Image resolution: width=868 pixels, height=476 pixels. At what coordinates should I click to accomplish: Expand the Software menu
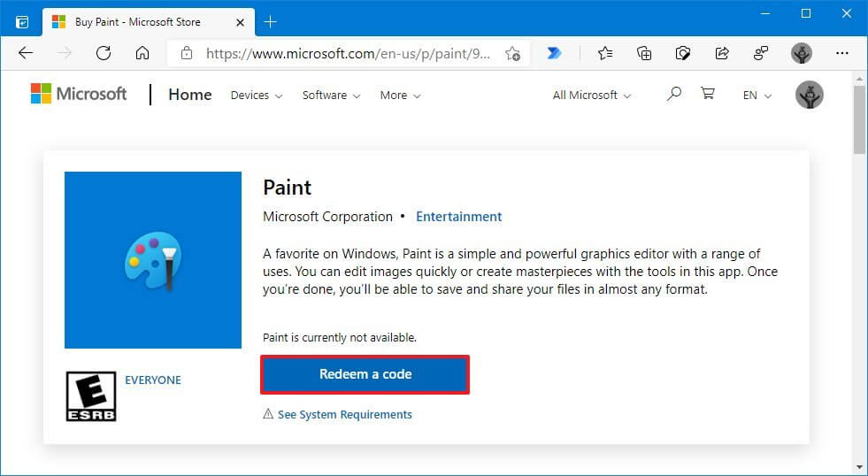click(x=331, y=96)
